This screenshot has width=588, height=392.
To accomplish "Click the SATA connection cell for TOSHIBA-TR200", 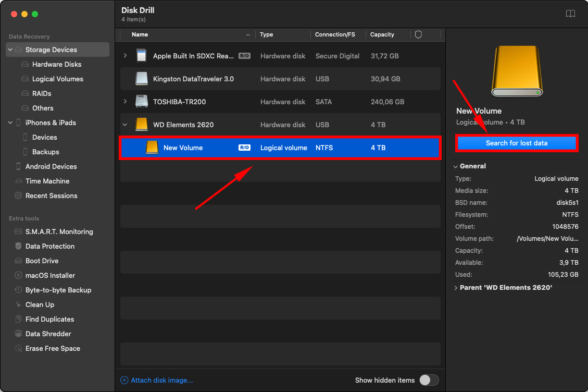I will pyautogui.click(x=323, y=102).
